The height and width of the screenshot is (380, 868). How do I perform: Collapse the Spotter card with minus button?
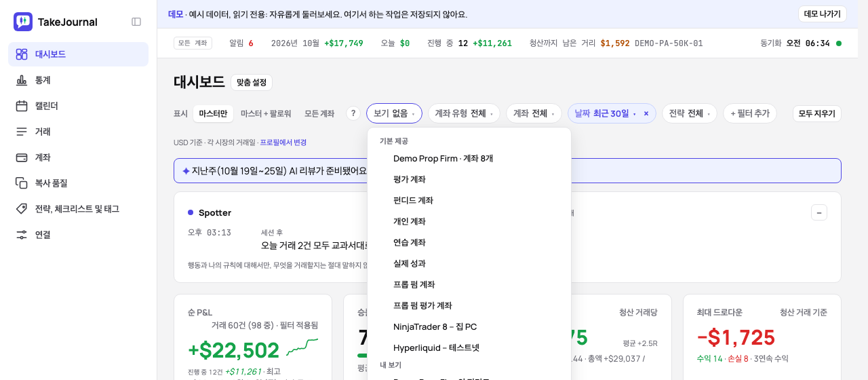click(819, 212)
